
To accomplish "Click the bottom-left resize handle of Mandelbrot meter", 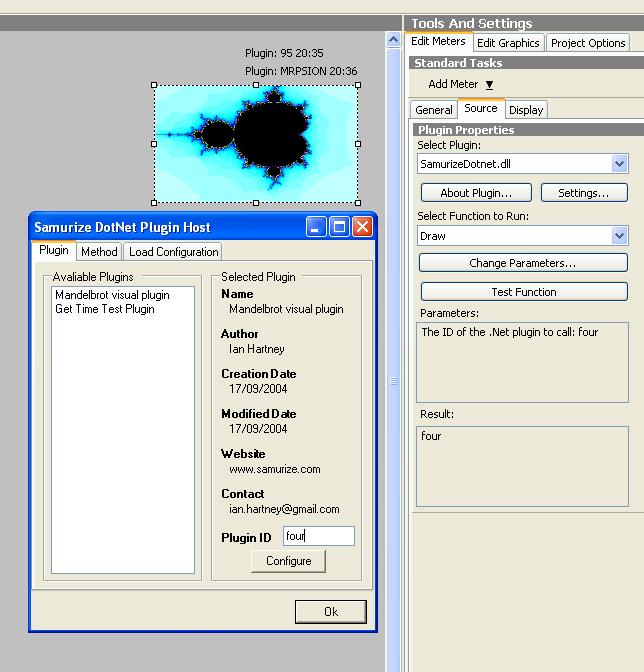I will (x=154, y=203).
